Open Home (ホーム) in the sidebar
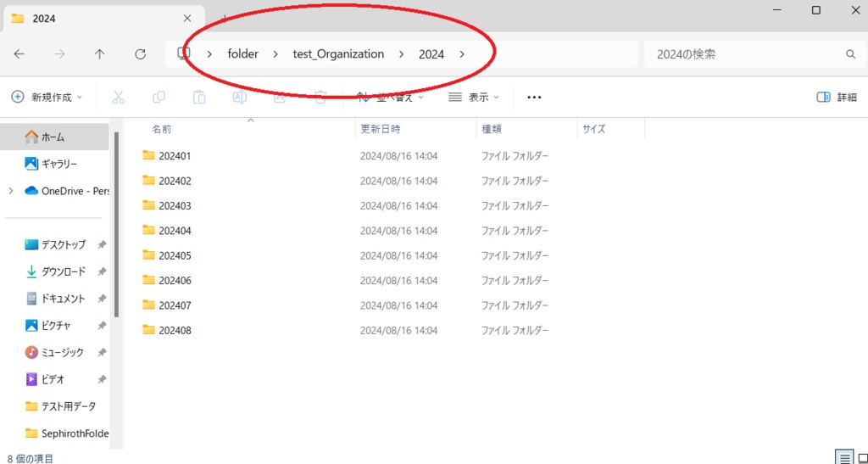The width and height of the screenshot is (868, 464). 54,137
